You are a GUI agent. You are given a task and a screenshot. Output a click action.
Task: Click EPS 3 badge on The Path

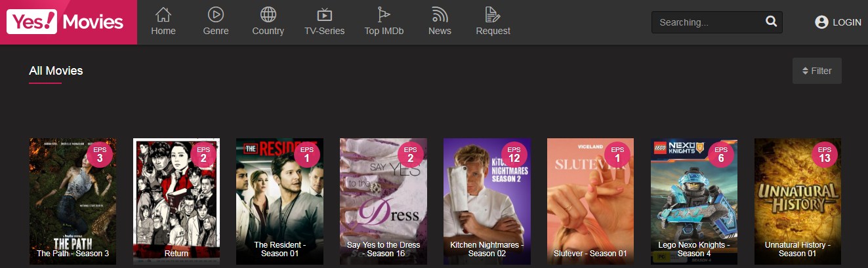pos(100,155)
